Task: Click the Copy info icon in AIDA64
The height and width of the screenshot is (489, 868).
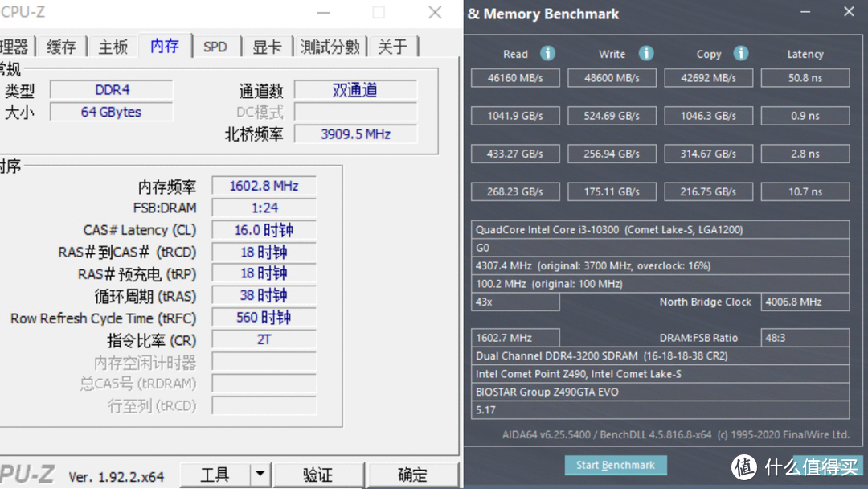Action: [x=741, y=53]
